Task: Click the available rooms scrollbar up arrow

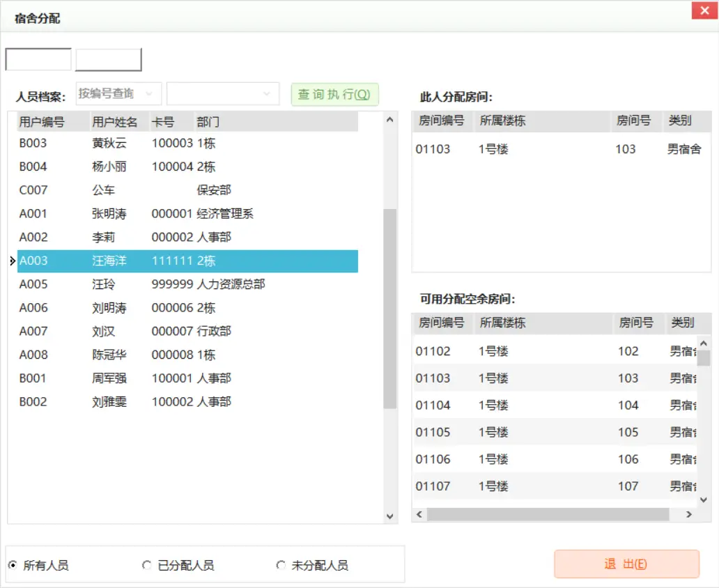Action: coord(704,342)
